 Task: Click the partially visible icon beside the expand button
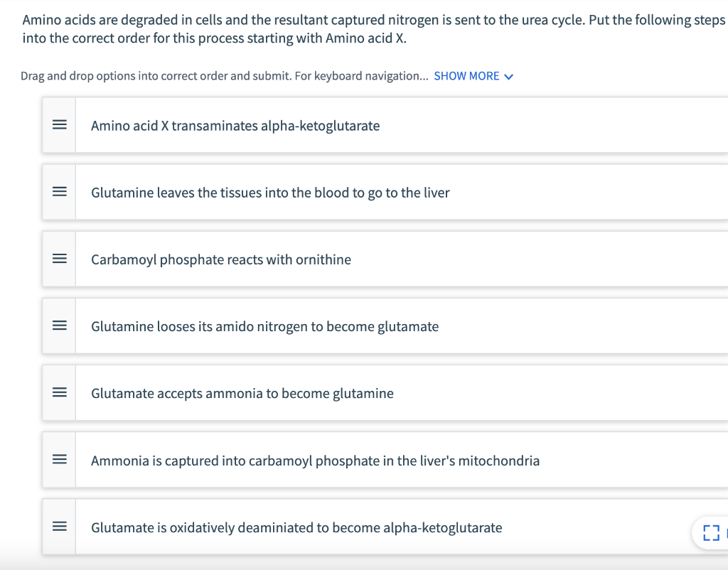point(726,533)
